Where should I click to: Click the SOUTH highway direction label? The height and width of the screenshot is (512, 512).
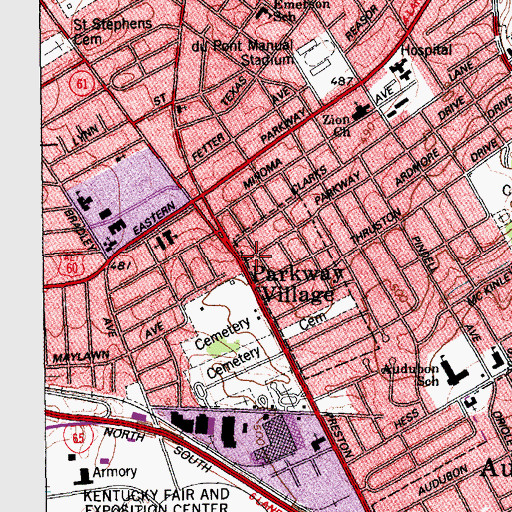193,460
